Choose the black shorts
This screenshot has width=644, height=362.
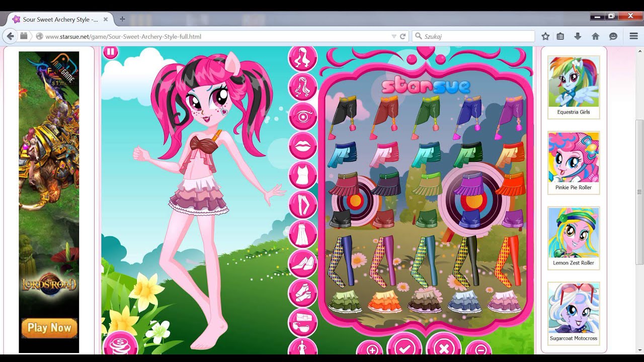[340, 219]
